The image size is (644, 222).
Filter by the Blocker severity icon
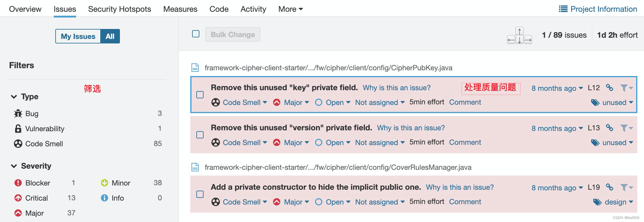pos(18,183)
